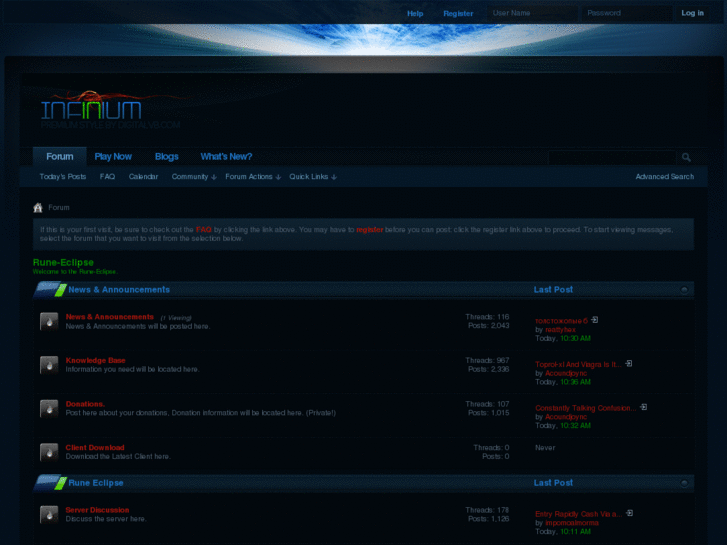Click the forum search box

612,157
